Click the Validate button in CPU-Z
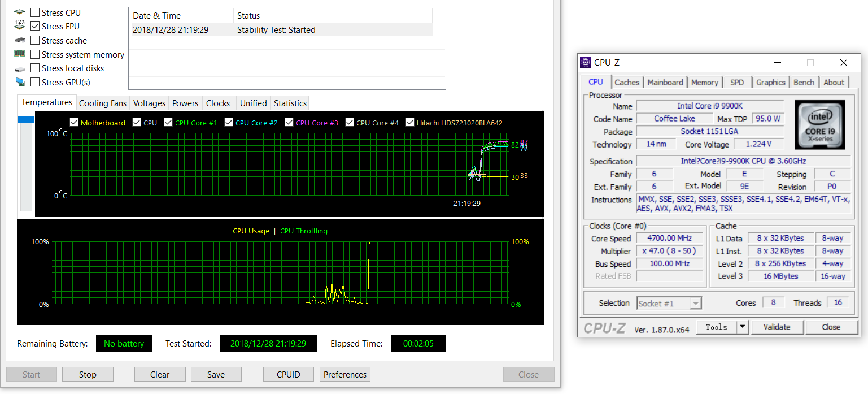Viewport: 868px width, 394px height. (777, 327)
